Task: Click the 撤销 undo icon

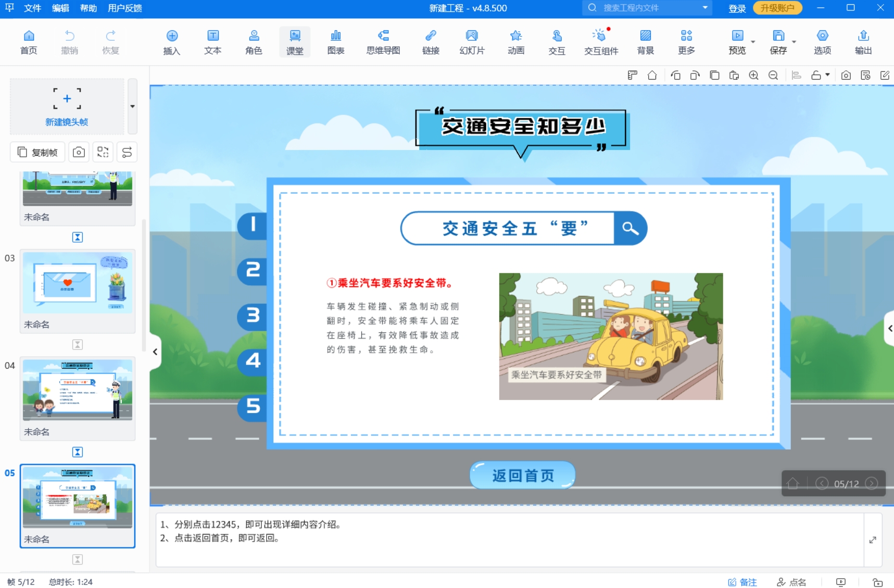Action: (x=69, y=42)
